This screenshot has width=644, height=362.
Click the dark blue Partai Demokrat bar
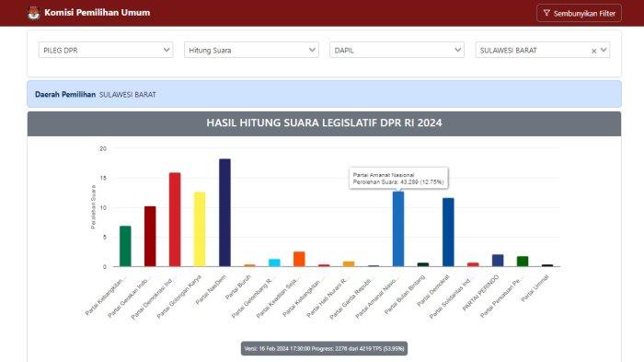pyautogui.click(x=448, y=232)
